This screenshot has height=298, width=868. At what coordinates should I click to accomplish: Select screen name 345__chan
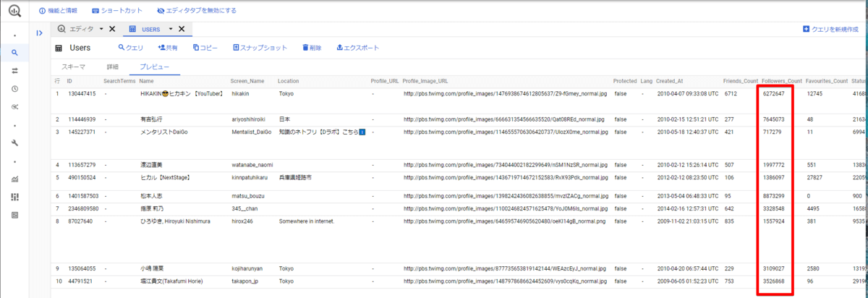[x=244, y=208]
